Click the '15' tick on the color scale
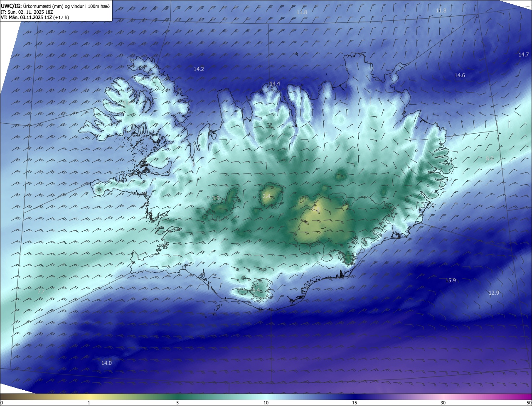 pos(355,403)
